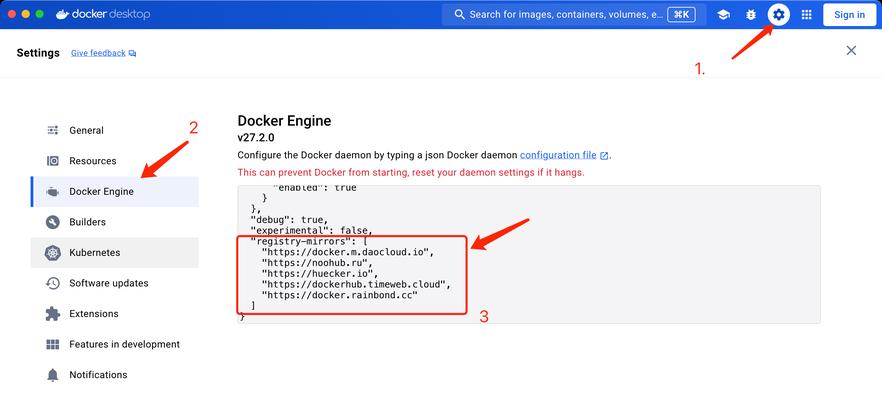Open Kubernetes settings
Screen dimensions: 882x400
click(x=115, y=253)
